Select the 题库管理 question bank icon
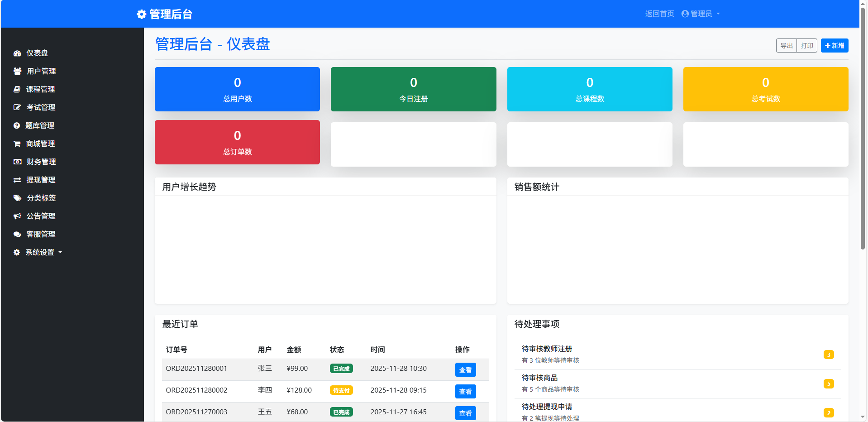This screenshot has width=868, height=422. pyautogui.click(x=17, y=125)
